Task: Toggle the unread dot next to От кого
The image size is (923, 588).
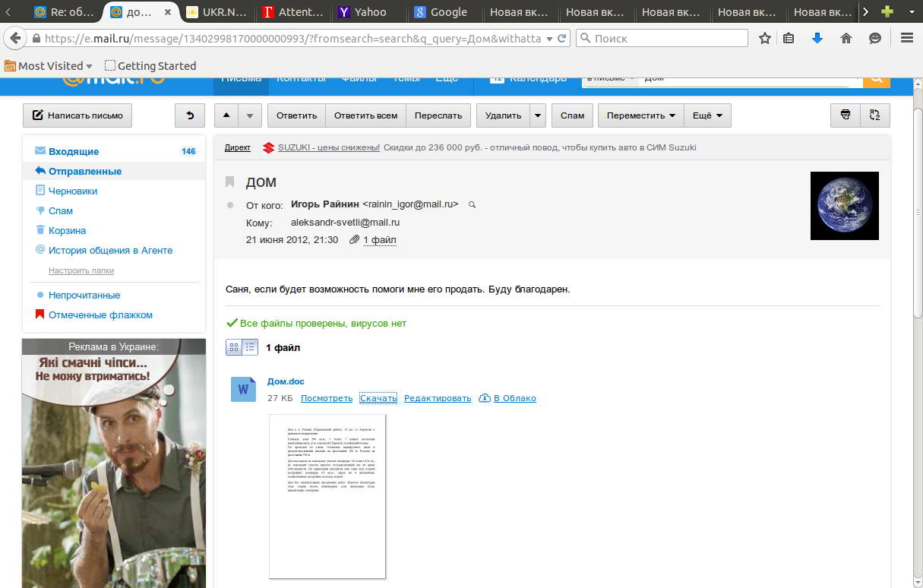Action: pos(231,205)
